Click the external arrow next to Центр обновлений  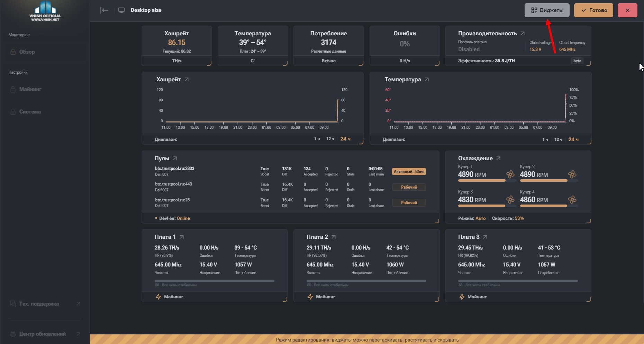coord(78,334)
